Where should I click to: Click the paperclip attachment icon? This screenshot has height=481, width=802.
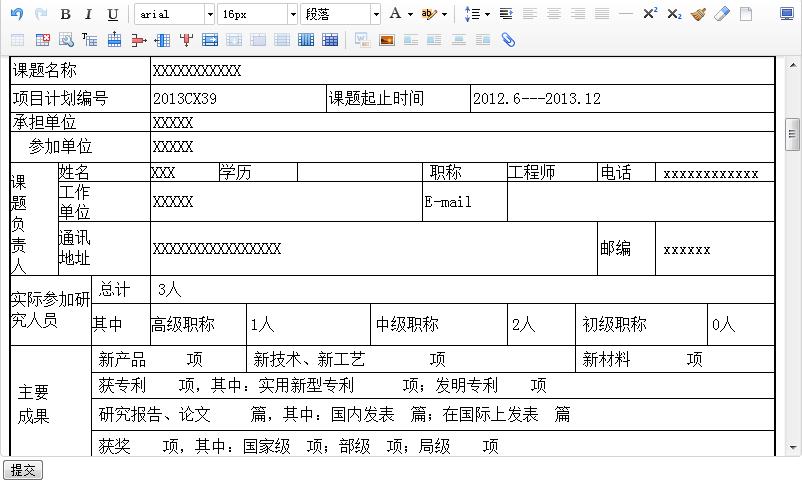[x=507, y=39]
